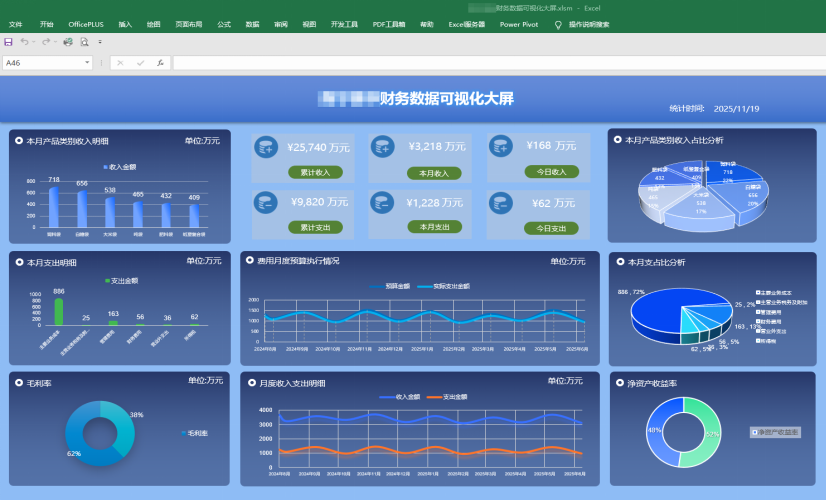
Task: Select the radio bullet beside 本月产品类别收入明细
Action: [x=19, y=141]
